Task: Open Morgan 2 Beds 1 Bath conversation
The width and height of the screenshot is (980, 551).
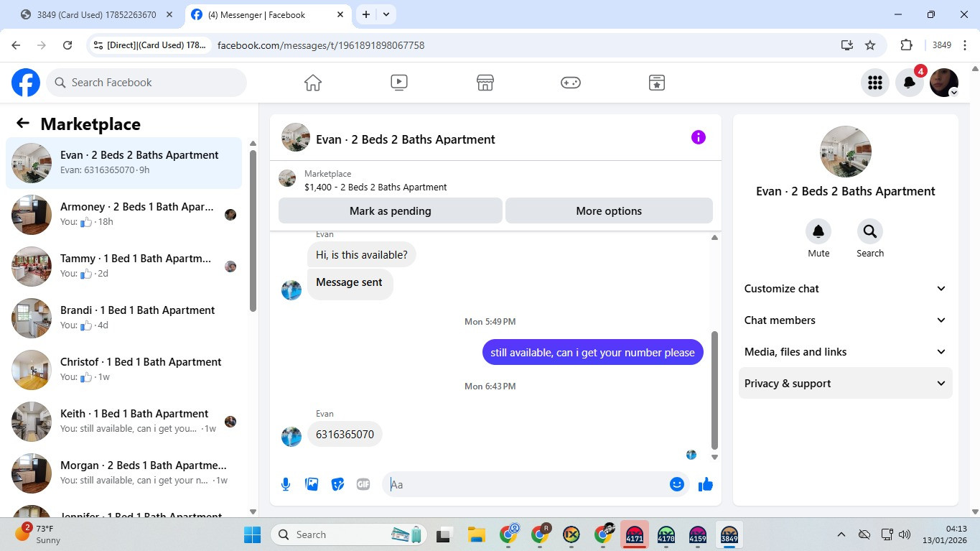Action: 124,473
